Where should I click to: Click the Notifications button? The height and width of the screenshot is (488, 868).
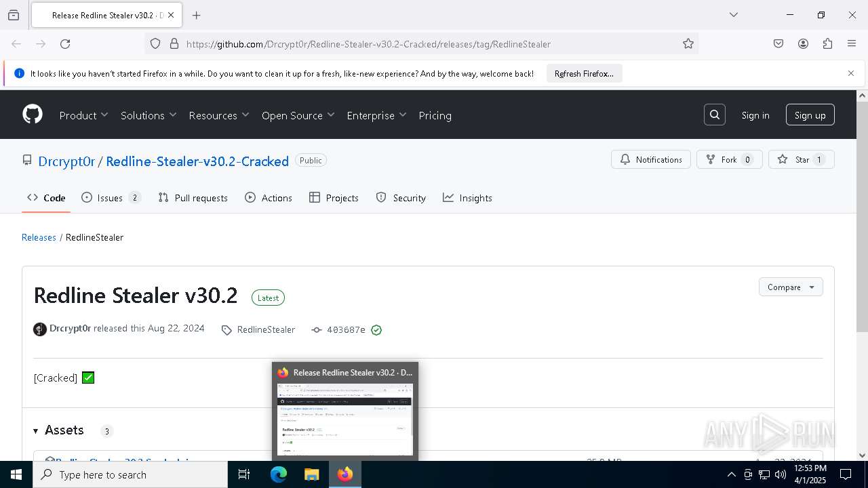[x=651, y=160]
